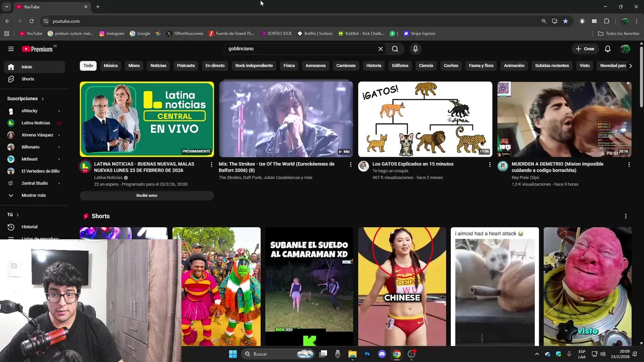Image resolution: width=644 pixels, height=362 pixels.
Task: Show hidden system tray icons
Action: pyautogui.click(x=537, y=354)
